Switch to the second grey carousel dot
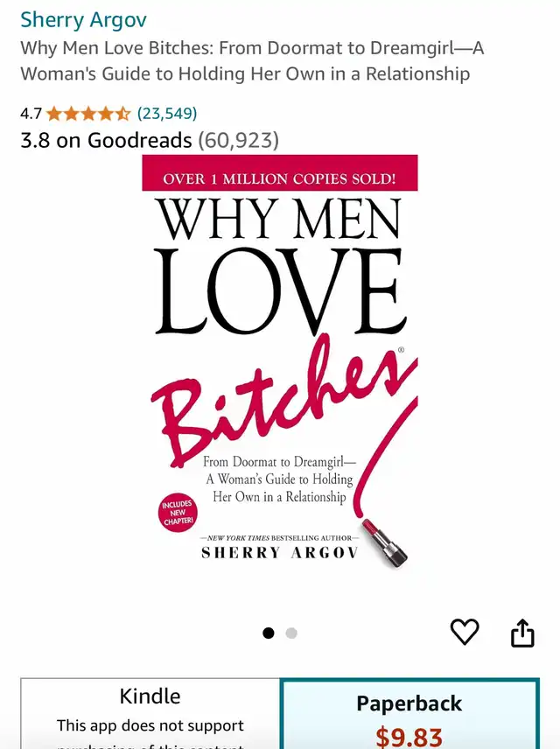Image resolution: width=560 pixels, height=749 pixels. coord(291,633)
